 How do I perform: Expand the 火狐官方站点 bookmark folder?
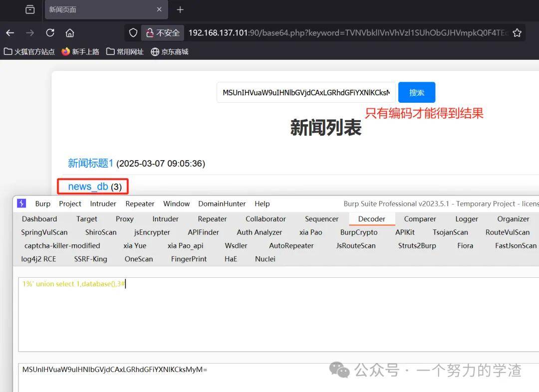[x=29, y=52]
